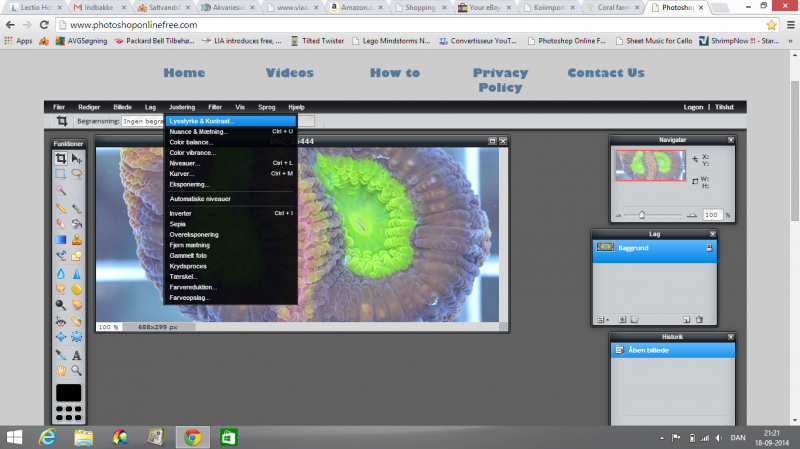Image resolution: width=800 pixels, height=449 pixels.
Task: Choose the Text tool
Action: (x=76, y=355)
